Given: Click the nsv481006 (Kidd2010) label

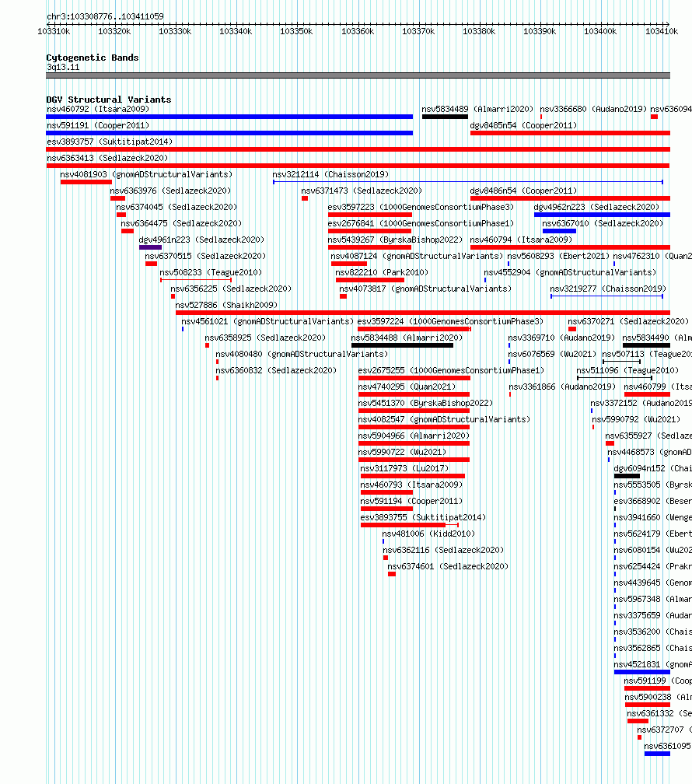Looking at the screenshot, I should [x=428, y=534].
